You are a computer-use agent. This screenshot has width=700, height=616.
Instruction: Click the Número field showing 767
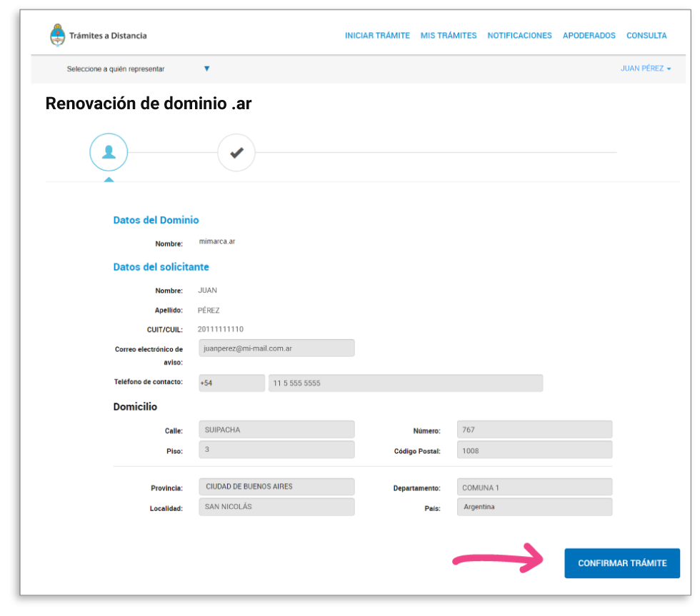pyautogui.click(x=534, y=429)
